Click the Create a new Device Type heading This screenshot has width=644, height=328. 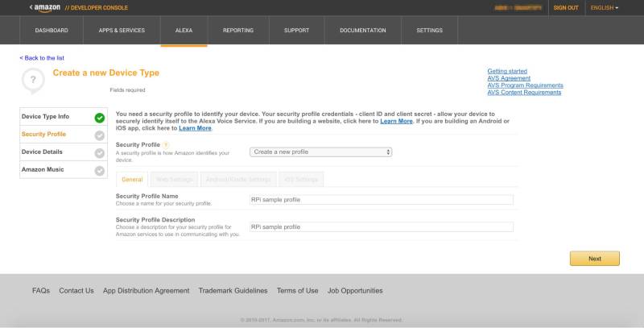[106, 73]
